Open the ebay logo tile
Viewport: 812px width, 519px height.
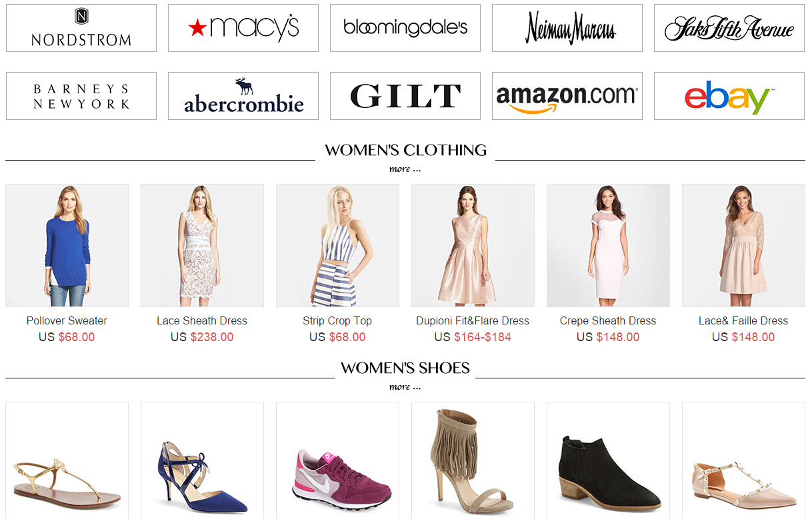coord(729,96)
